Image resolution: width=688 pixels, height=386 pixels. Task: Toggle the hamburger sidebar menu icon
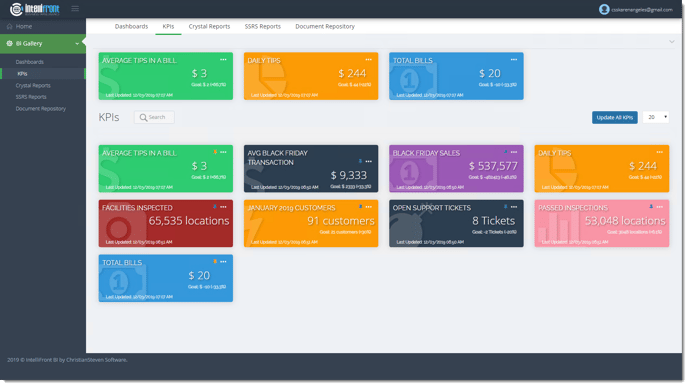pyautogui.click(x=75, y=9)
